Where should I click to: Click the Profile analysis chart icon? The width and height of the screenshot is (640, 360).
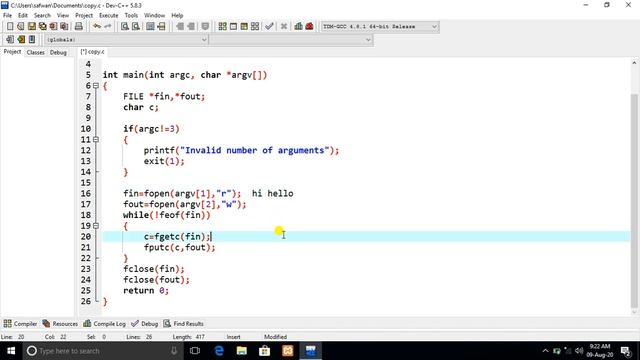[298, 27]
